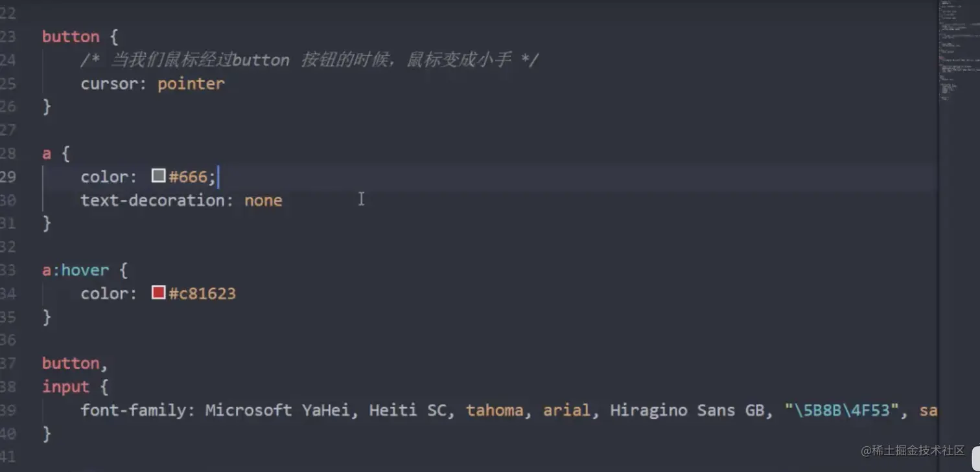This screenshot has height=472, width=980.
Task: Click the 'Hiragino Sans GB' font name
Action: (x=687, y=410)
